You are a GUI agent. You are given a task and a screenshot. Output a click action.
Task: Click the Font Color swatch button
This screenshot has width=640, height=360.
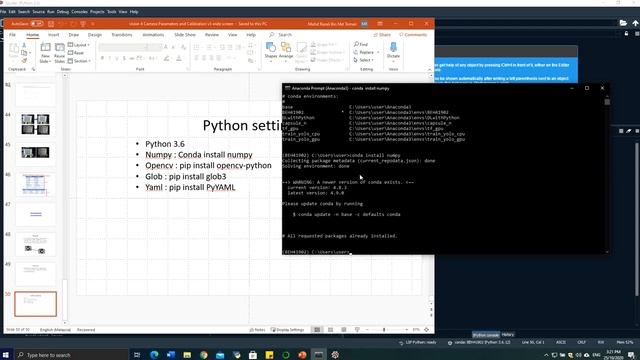coord(178,58)
